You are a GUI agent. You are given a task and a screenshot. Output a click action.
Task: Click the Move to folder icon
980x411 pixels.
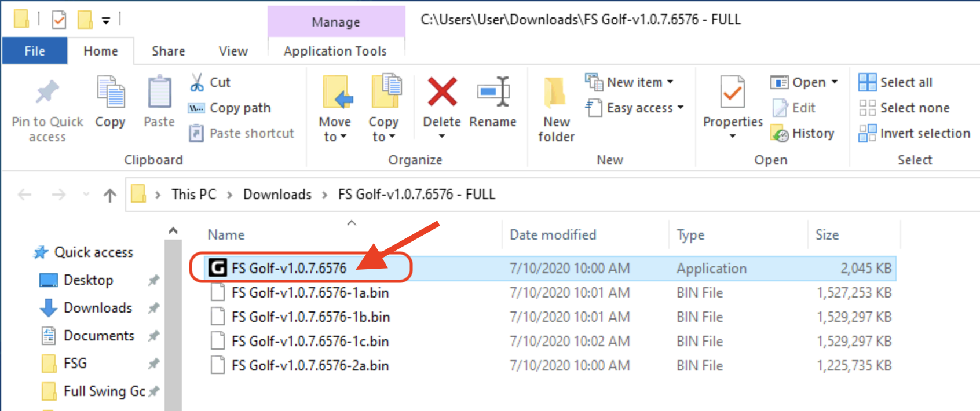click(x=337, y=93)
